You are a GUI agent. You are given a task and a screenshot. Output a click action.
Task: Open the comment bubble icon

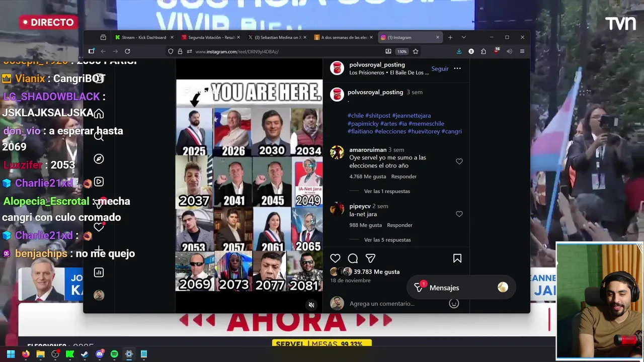(x=353, y=258)
